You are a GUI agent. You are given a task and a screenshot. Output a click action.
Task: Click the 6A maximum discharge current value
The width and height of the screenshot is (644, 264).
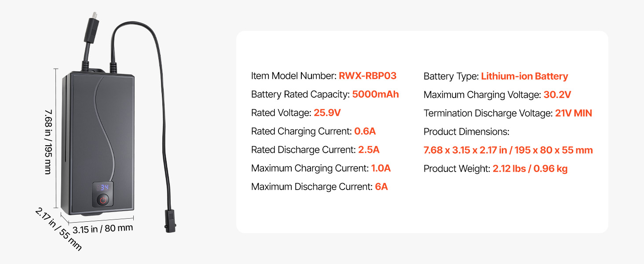tap(381, 187)
